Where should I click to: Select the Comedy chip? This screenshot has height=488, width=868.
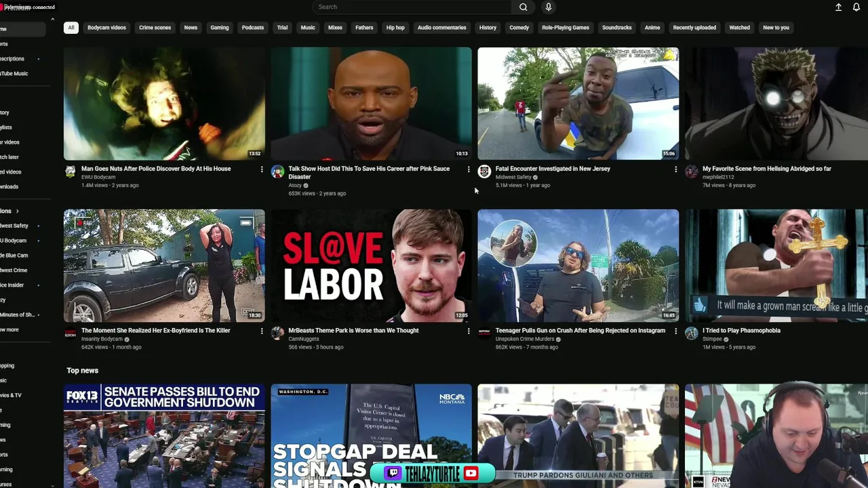point(519,28)
